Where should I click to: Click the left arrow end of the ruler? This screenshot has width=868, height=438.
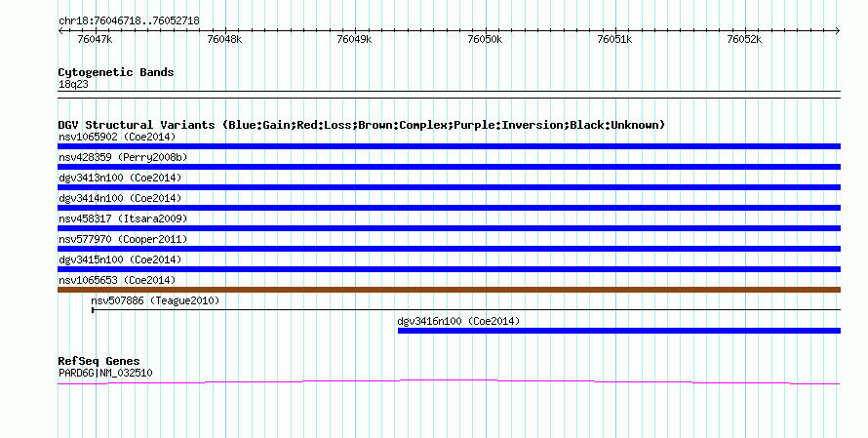pyautogui.click(x=60, y=31)
